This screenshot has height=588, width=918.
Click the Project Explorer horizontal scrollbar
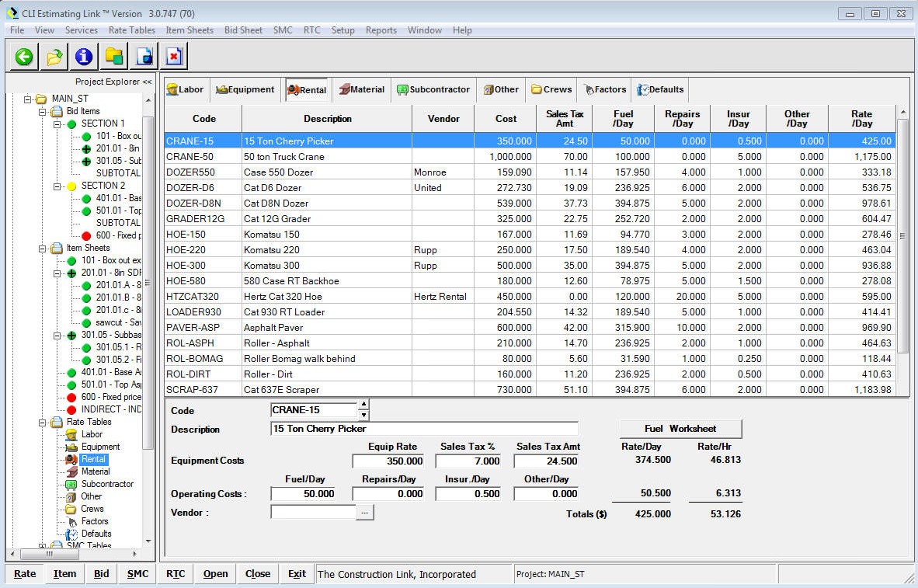coord(74,554)
